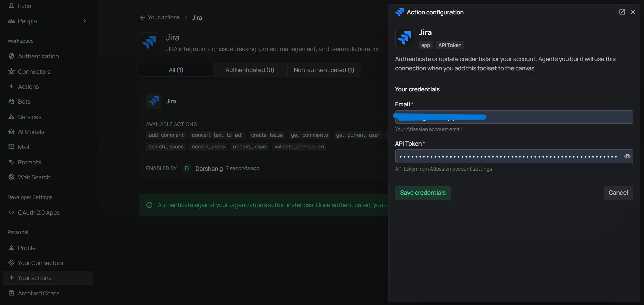Click the Archived Chats icon

click(x=11, y=293)
